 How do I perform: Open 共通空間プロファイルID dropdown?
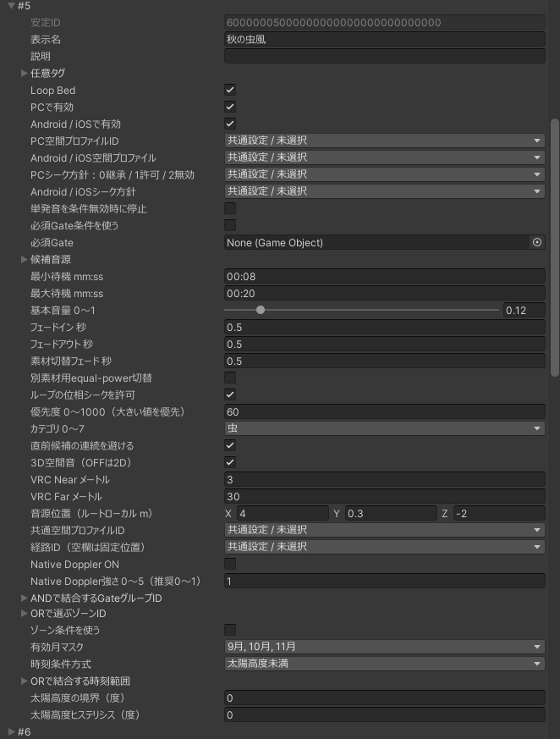[384, 530]
